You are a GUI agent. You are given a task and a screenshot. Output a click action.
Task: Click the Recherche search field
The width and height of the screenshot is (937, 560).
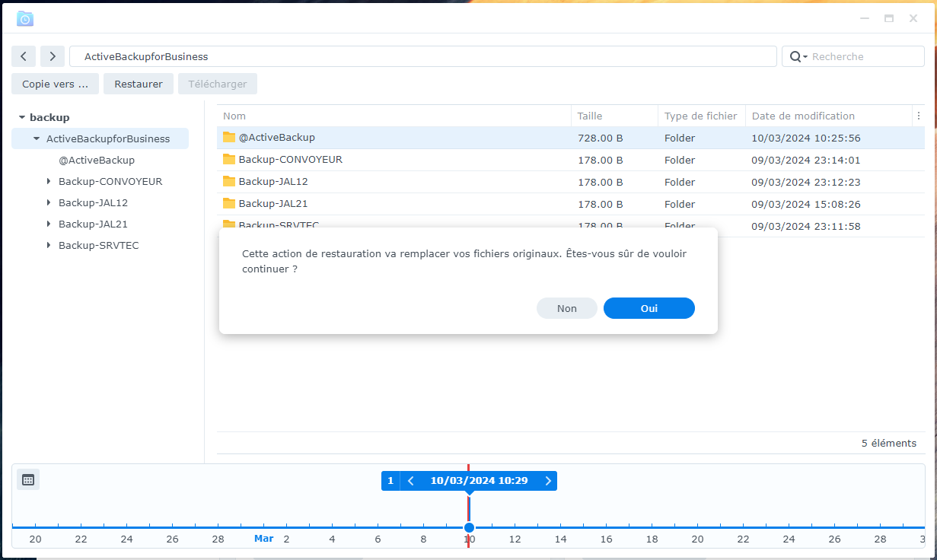pyautogui.click(x=864, y=57)
